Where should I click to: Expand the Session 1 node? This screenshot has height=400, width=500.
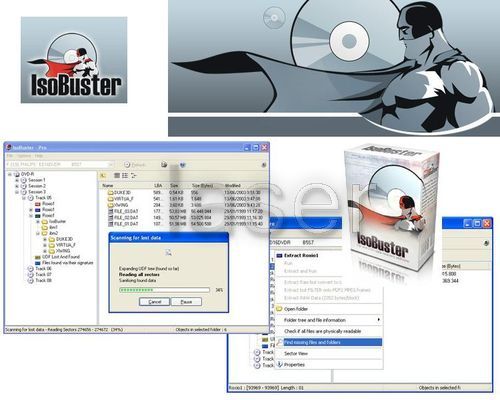17,180
